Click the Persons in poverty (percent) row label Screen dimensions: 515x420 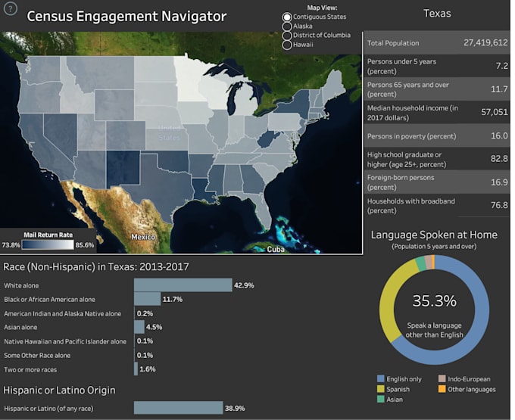coord(411,136)
